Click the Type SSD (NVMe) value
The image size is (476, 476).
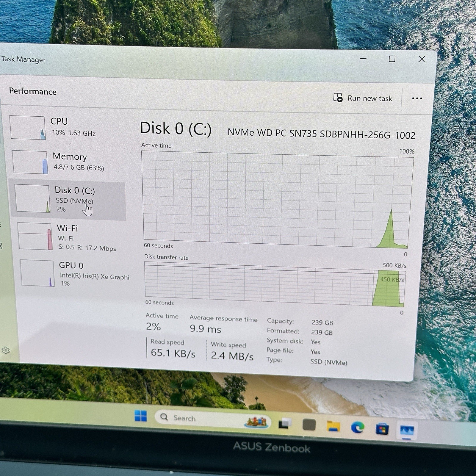[328, 362]
